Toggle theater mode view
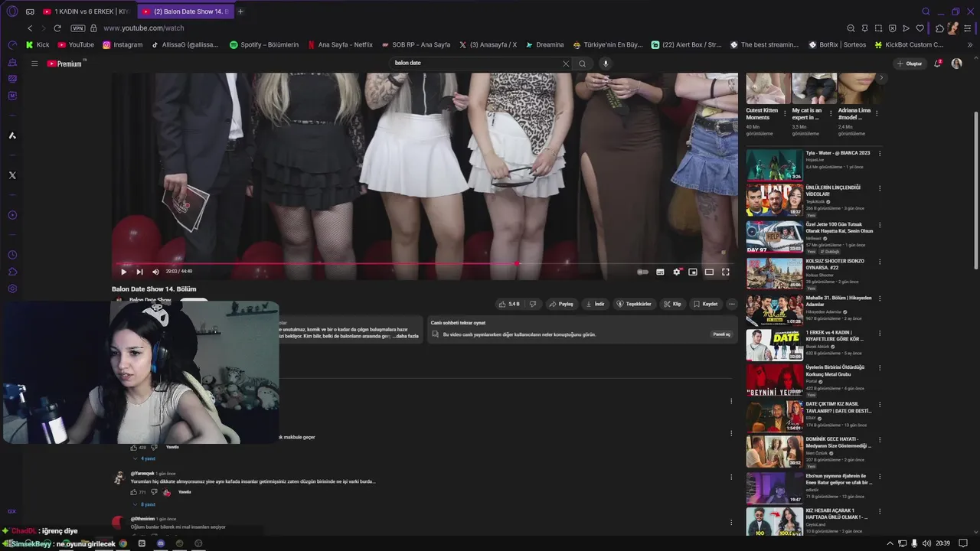The width and height of the screenshot is (980, 551). 709,272
